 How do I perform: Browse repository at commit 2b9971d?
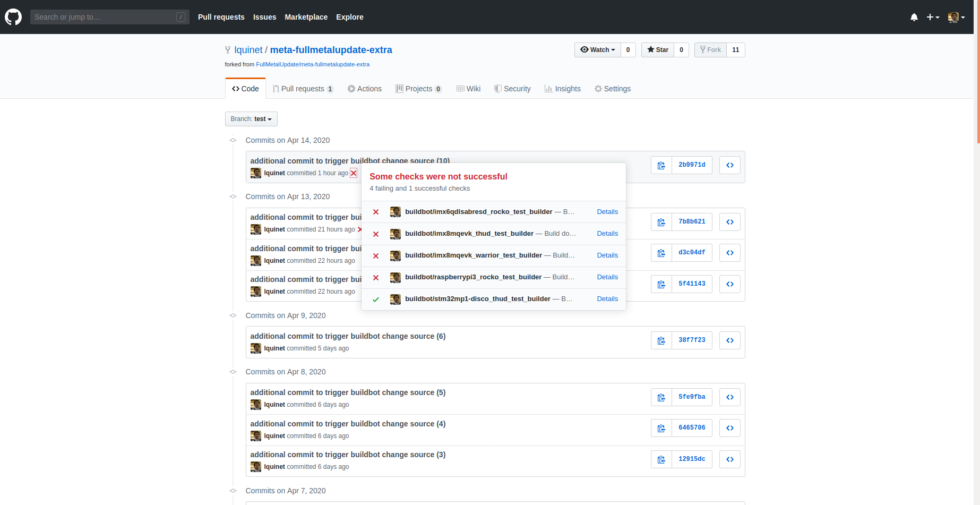(x=730, y=165)
